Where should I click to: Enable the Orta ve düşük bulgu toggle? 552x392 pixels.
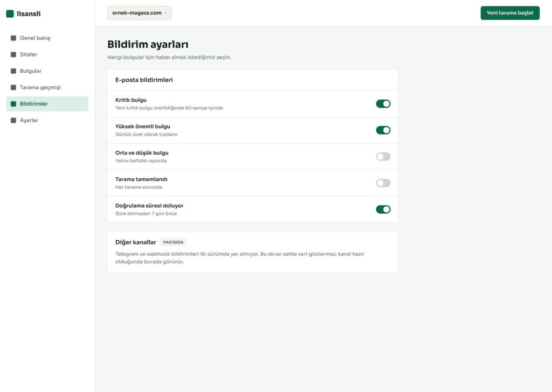[x=383, y=157]
